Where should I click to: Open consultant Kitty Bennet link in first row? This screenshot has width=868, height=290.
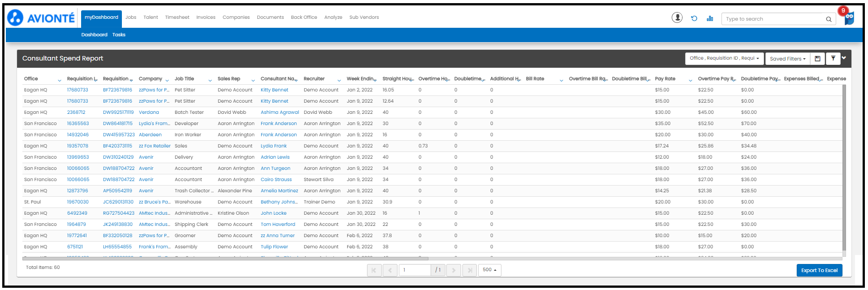click(x=274, y=90)
